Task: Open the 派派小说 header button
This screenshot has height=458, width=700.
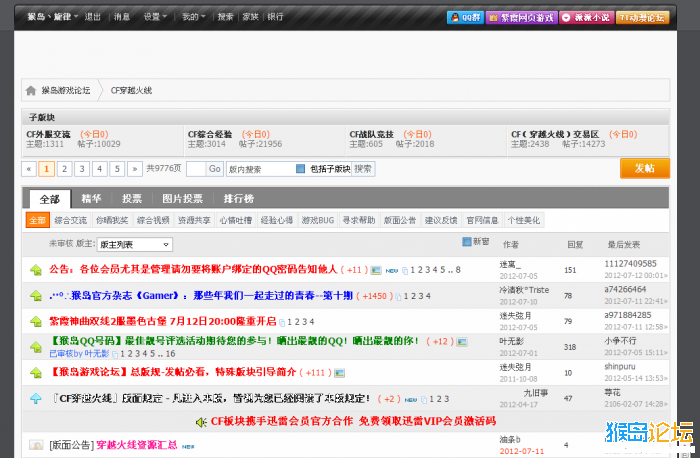Action: pyautogui.click(x=587, y=17)
